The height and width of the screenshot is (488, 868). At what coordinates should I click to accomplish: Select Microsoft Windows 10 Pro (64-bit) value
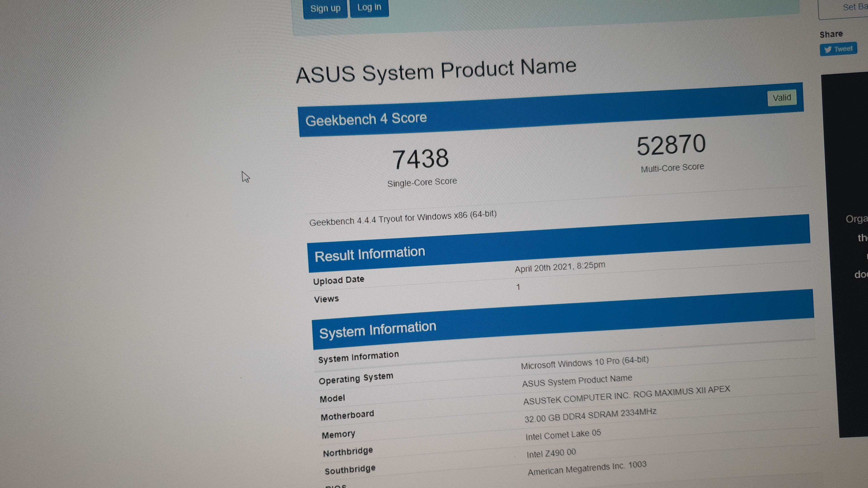585,362
